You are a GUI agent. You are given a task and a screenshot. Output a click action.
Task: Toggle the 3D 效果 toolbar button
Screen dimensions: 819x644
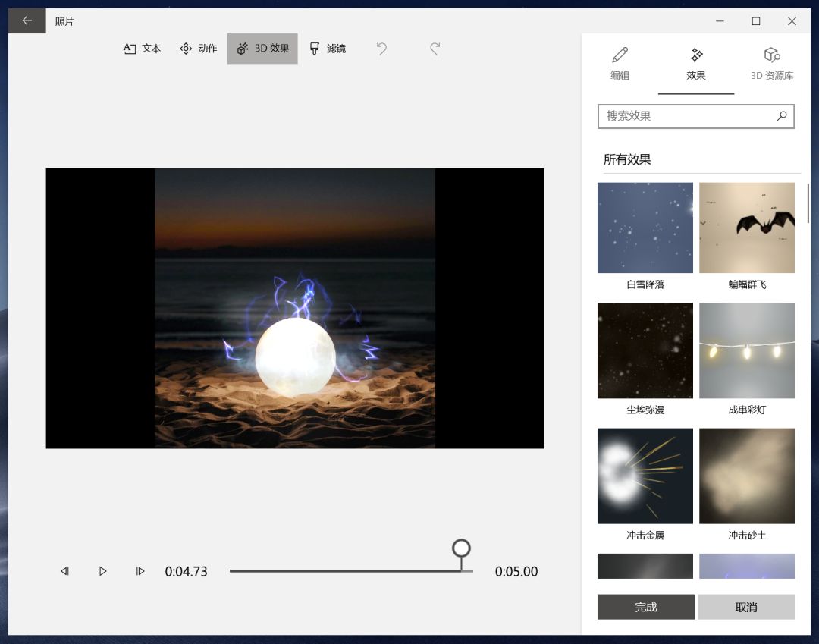(262, 49)
